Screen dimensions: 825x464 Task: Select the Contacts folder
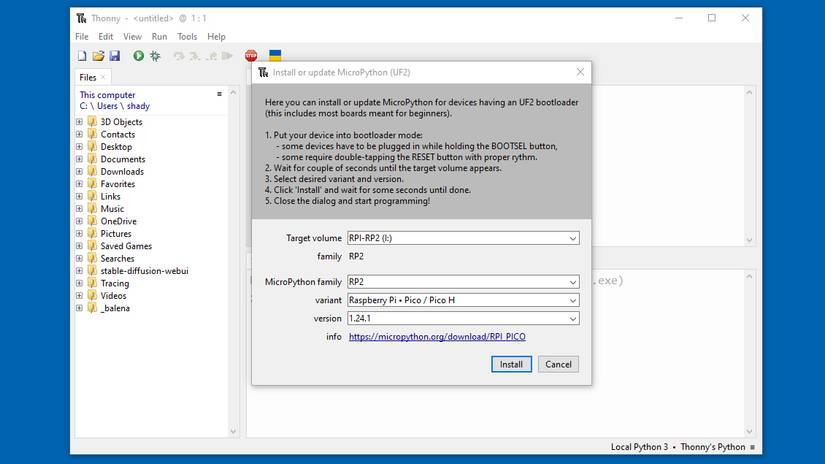pos(117,134)
